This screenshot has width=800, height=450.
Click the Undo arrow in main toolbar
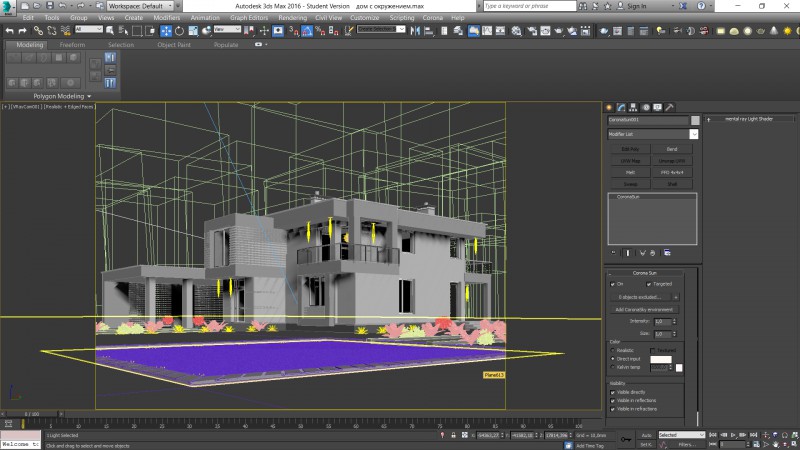(8, 30)
